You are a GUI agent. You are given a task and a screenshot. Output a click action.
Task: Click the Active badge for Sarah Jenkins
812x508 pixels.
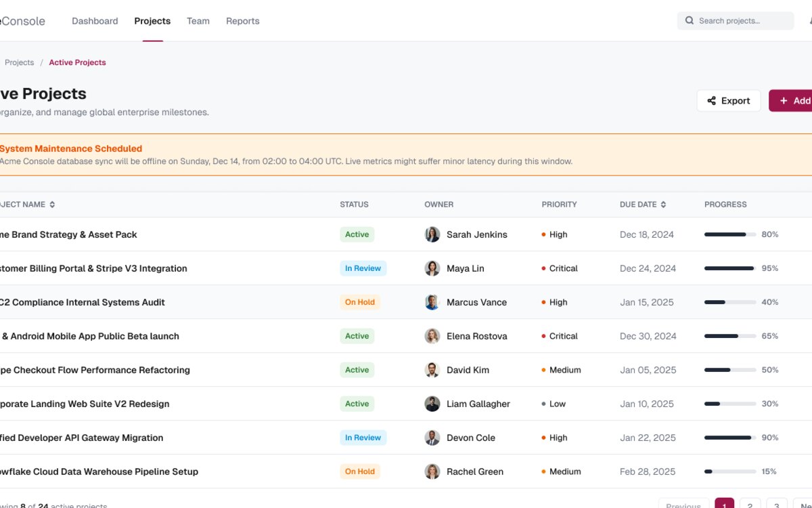(x=357, y=234)
